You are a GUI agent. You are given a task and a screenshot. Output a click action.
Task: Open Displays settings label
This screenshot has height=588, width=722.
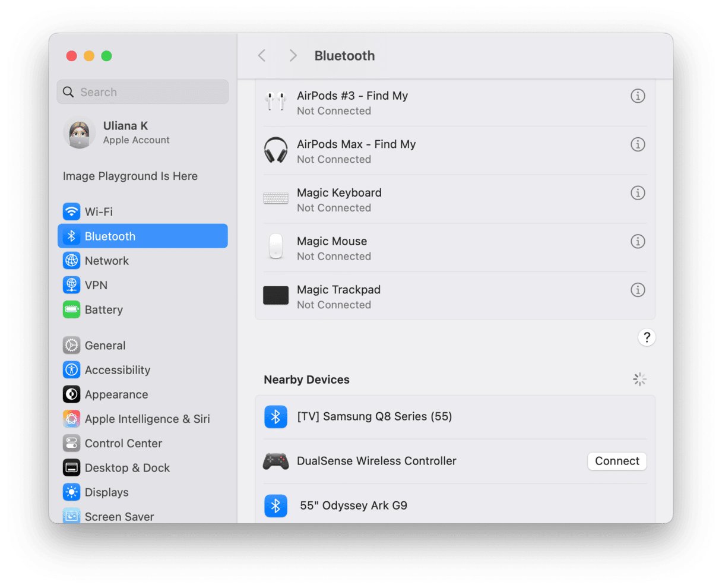coord(107,492)
